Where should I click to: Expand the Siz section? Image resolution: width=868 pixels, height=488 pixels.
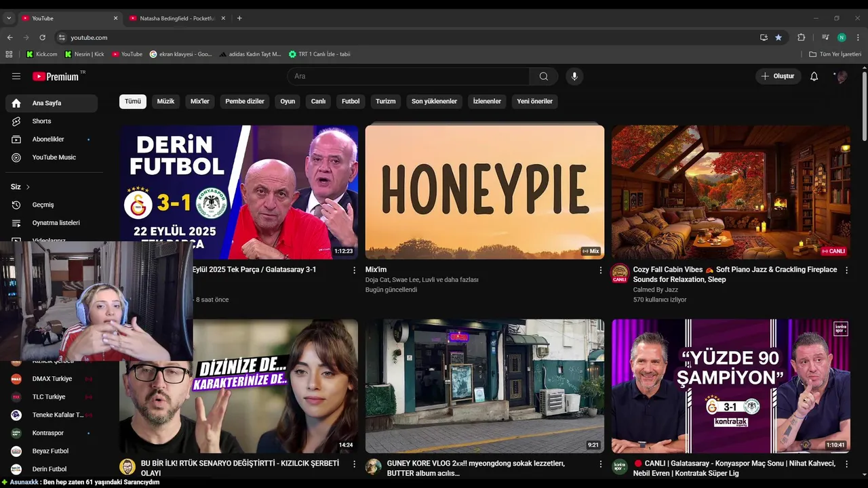click(20, 186)
